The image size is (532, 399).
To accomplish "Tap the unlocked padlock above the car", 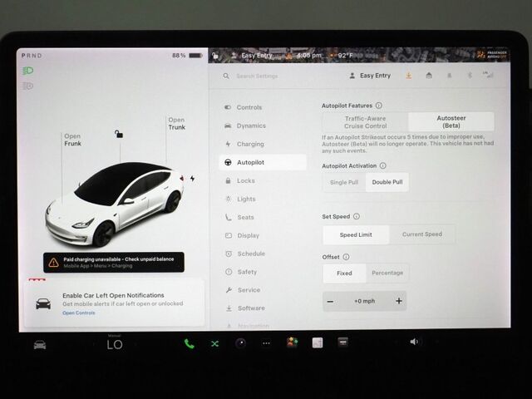I will pos(118,134).
